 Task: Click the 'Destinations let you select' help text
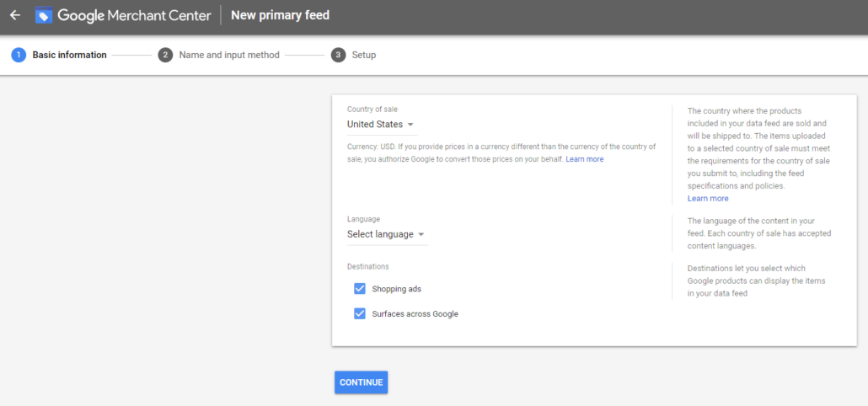[757, 281]
